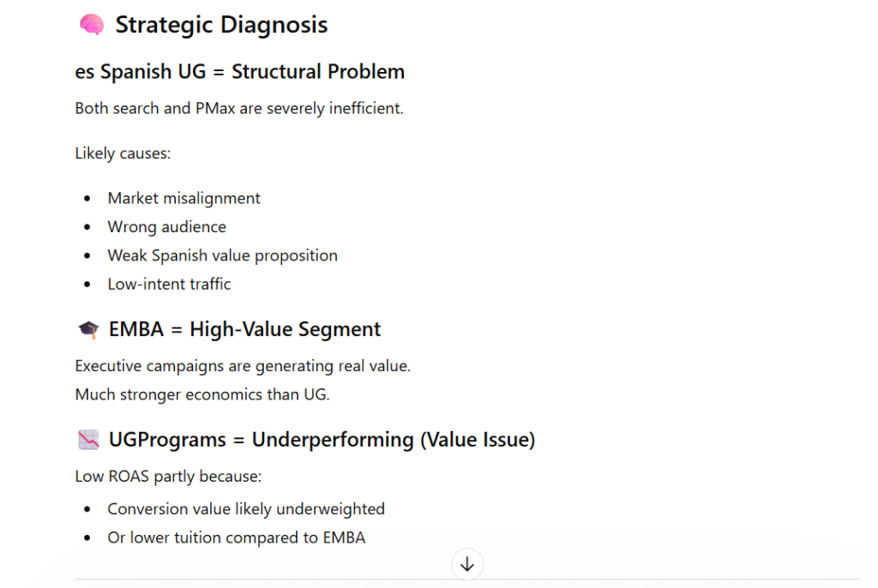878x588 pixels.
Task: Click the declining chart emoji before UGPrograms
Action: 88,440
